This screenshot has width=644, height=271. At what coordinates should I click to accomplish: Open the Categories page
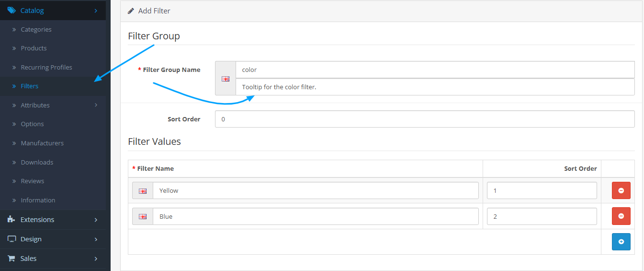(36, 29)
